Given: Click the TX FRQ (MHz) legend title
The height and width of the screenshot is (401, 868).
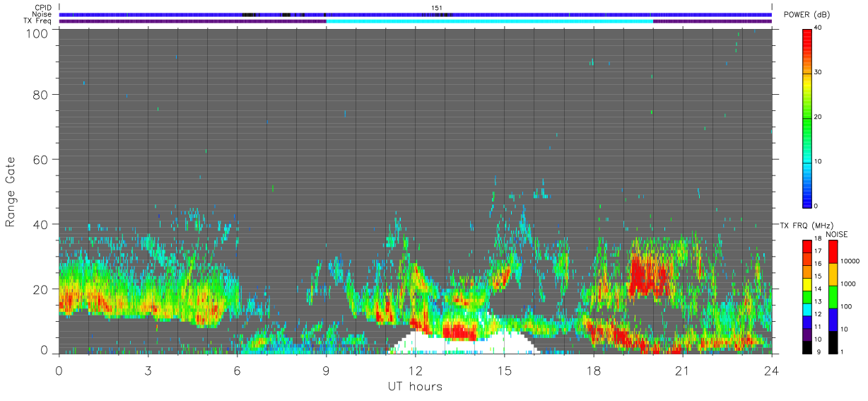Looking at the screenshot, I should 808,225.
